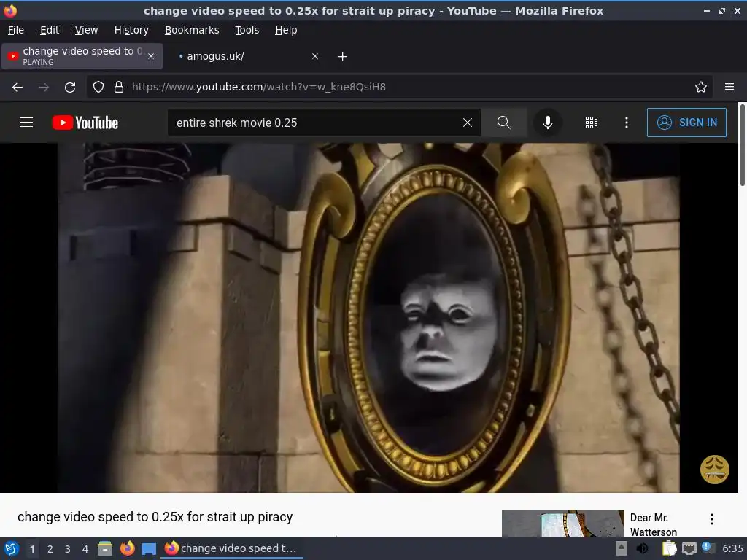Screen dimensions: 747x560
Task: Clear the YouTube search text
Action: [468, 122]
